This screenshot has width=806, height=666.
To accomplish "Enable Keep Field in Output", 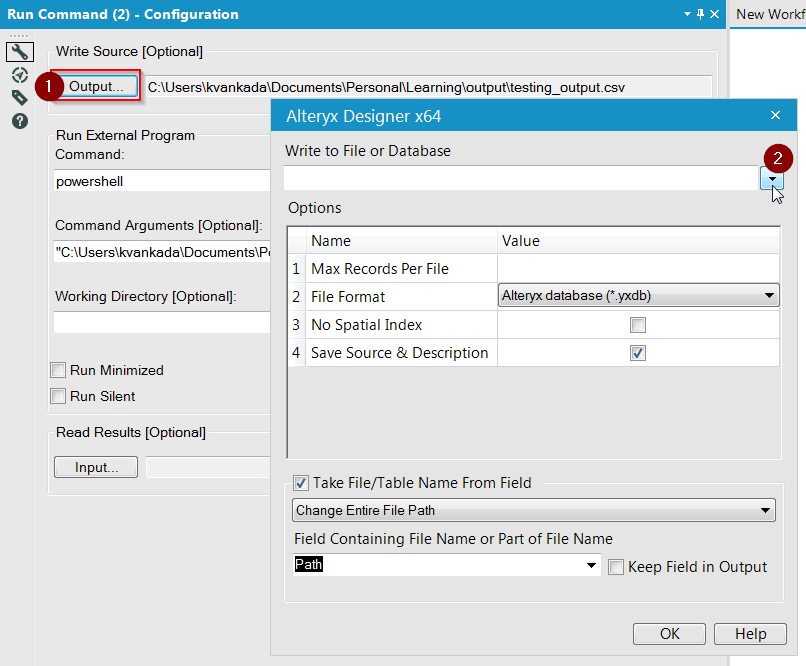I will click(616, 566).
